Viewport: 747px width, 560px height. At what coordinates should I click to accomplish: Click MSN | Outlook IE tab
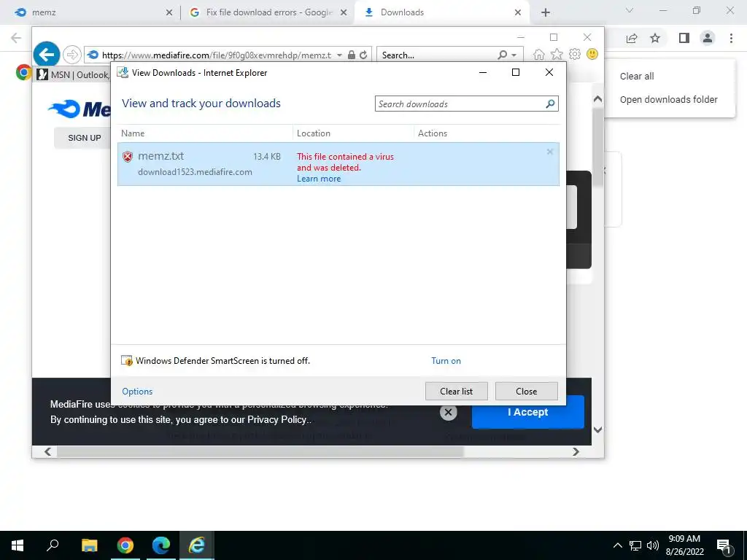pyautogui.click(x=72, y=74)
